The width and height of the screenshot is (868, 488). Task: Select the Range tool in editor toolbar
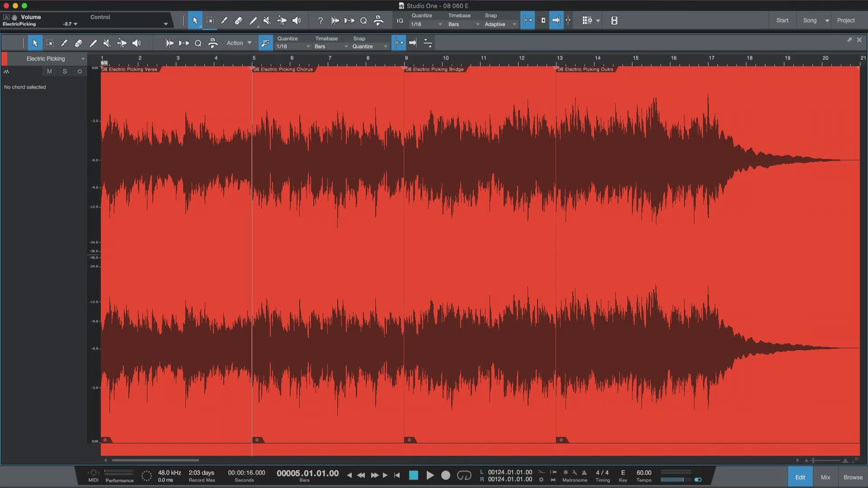point(50,43)
